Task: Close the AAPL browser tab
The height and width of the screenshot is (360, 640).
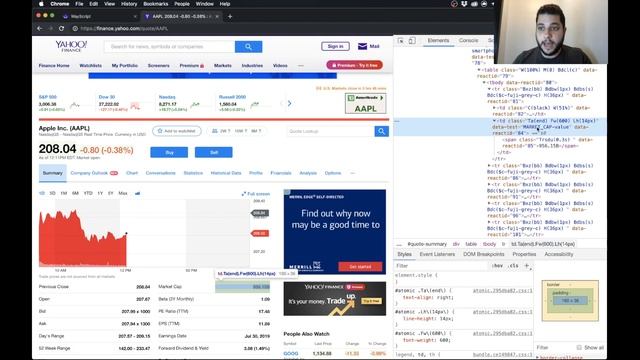Action: point(217,16)
